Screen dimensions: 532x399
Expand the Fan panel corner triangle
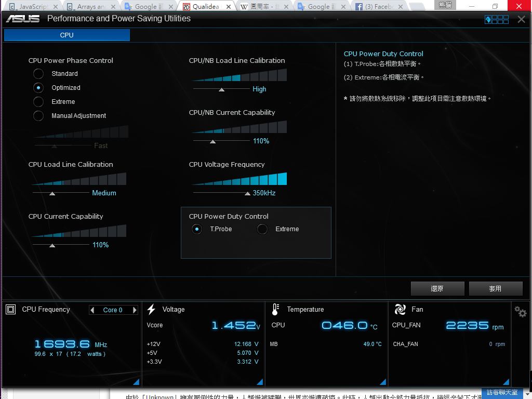coord(506,382)
